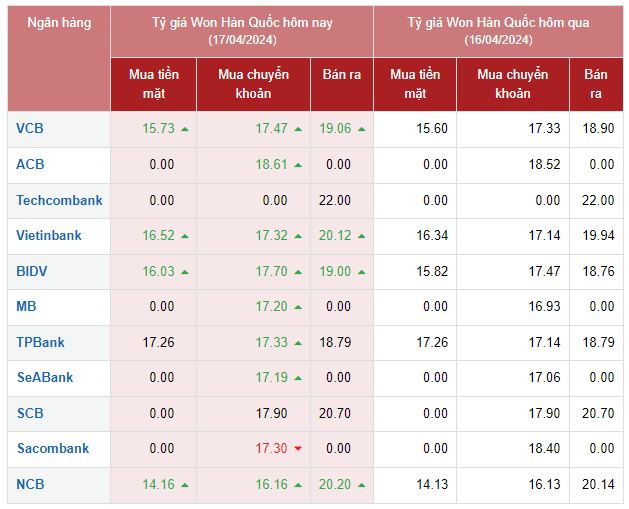Viewport: 629px width, 509px height.
Task: Click red down arrow in Sacombank row
Action: [298, 449]
